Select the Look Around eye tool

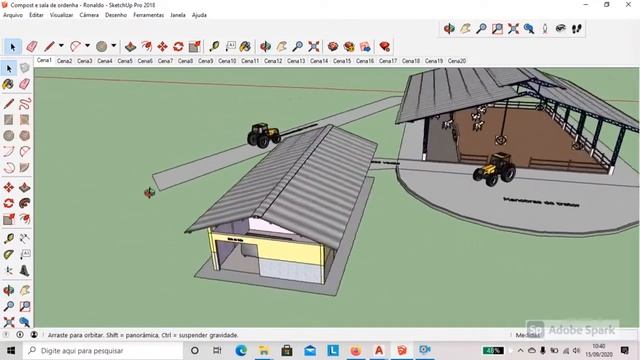point(561,29)
